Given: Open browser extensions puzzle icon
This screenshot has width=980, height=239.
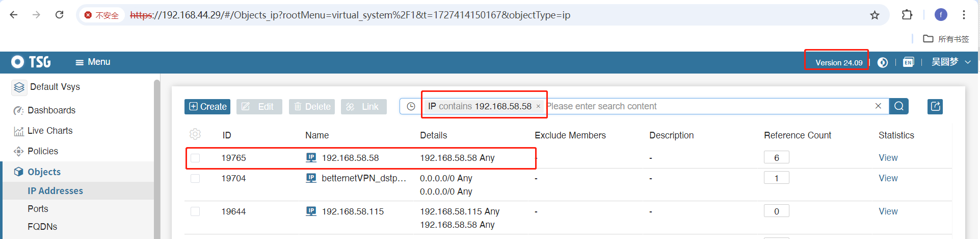Looking at the screenshot, I should [907, 15].
